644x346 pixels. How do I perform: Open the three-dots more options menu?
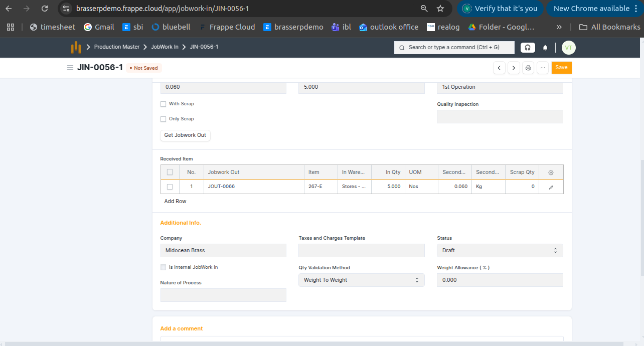[x=542, y=68]
